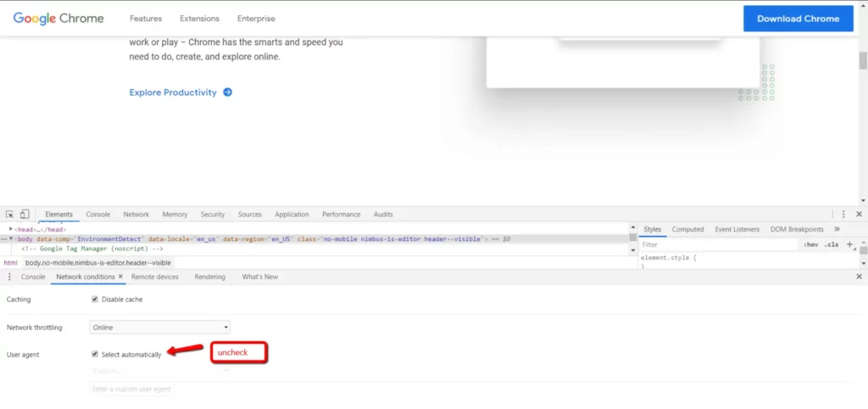
Task: Toggle the .cls element classes button
Action: [x=832, y=244]
